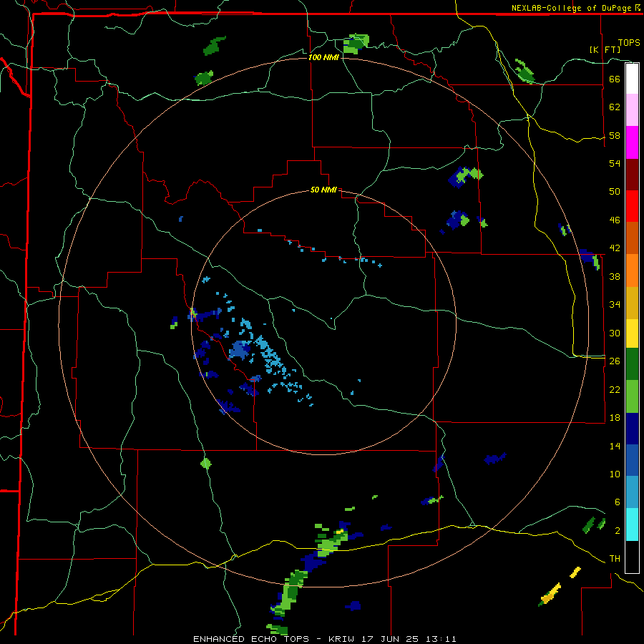The image size is (644, 644).
Task: Pick the orange legend swatch
Action: (x=632, y=270)
